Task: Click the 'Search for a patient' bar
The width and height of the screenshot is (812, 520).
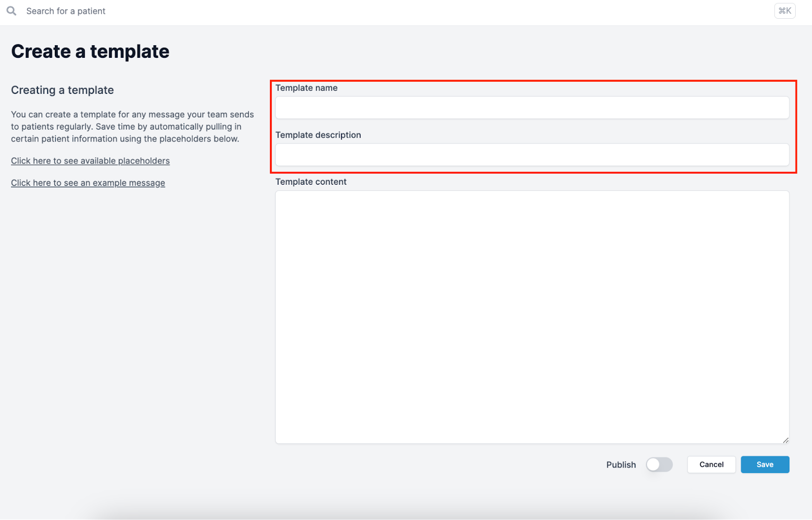Action: [x=66, y=11]
